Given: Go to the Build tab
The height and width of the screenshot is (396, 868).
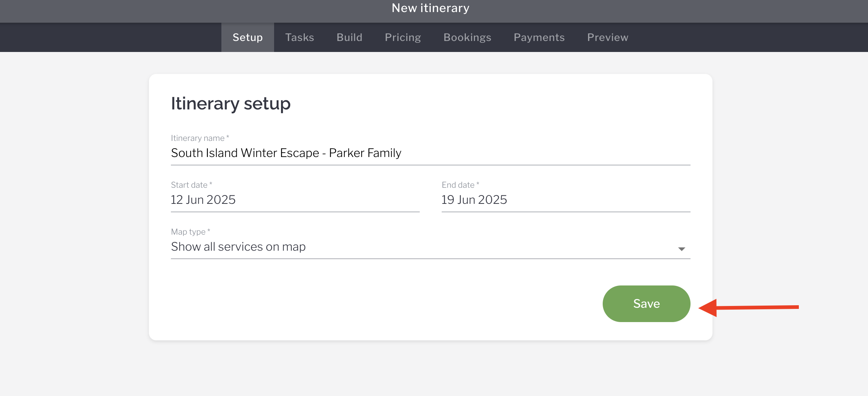Looking at the screenshot, I should point(349,37).
